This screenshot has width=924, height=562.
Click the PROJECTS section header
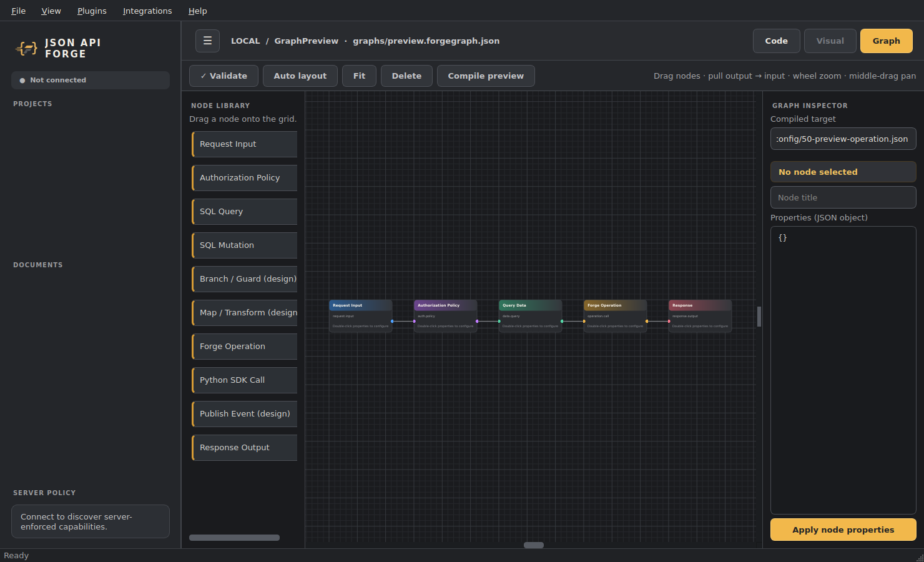pos(32,104)
